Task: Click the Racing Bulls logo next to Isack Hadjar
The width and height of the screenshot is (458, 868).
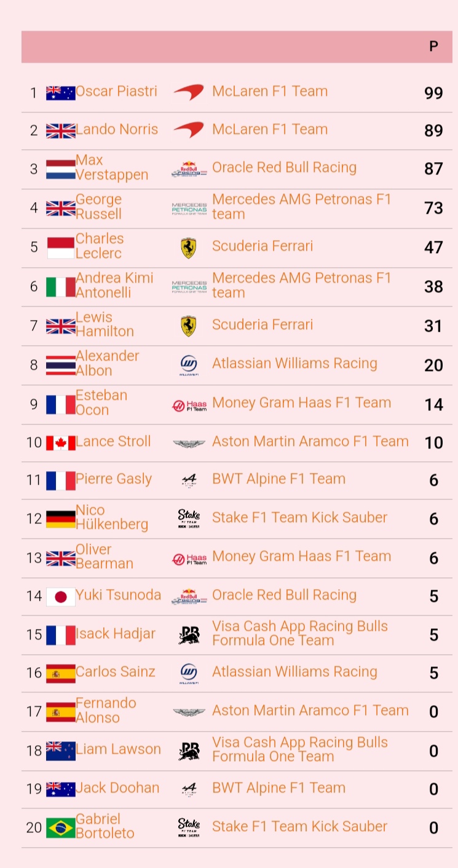Action: pos(189,635)
